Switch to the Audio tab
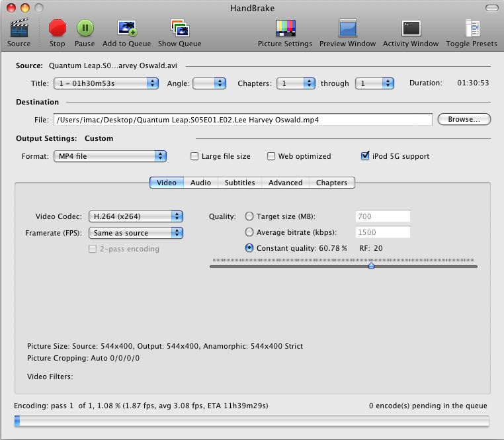 pyautogui.click(x=200, y=183)
